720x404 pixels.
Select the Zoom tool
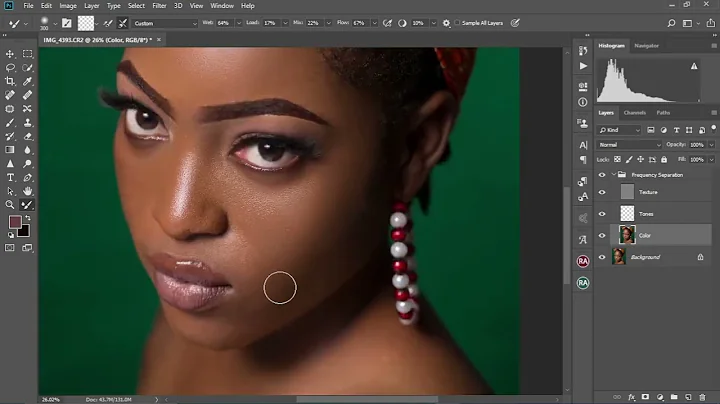(10, 205)
